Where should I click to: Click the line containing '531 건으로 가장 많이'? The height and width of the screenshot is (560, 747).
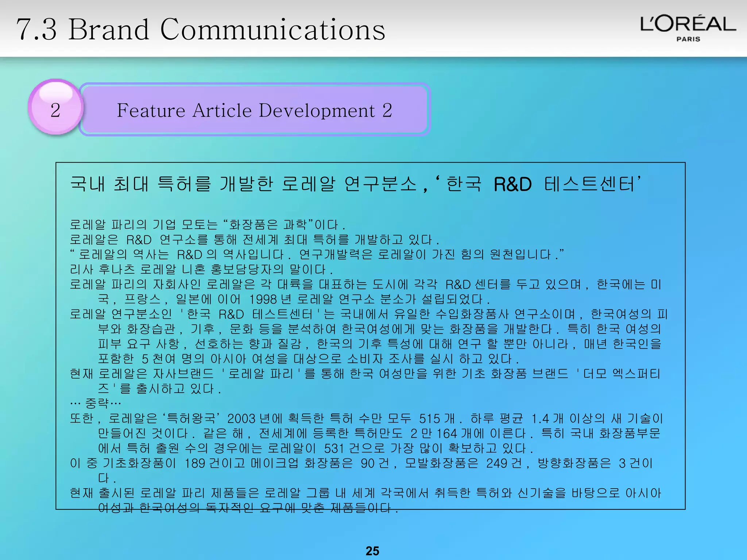[316, 448]
